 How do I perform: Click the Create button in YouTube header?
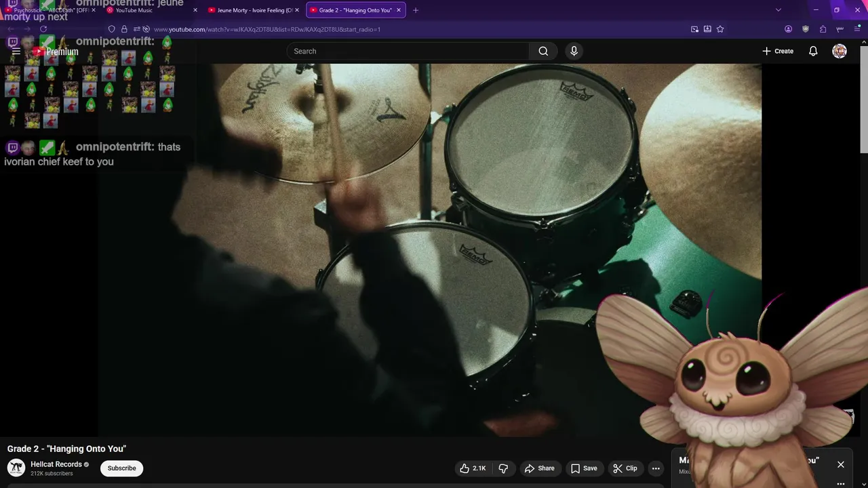[x=778, y=51]
